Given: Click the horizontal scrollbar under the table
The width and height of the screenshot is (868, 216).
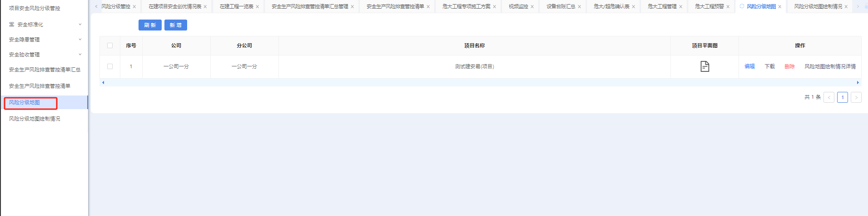Looking at the screenshot, I should (480, 82).
